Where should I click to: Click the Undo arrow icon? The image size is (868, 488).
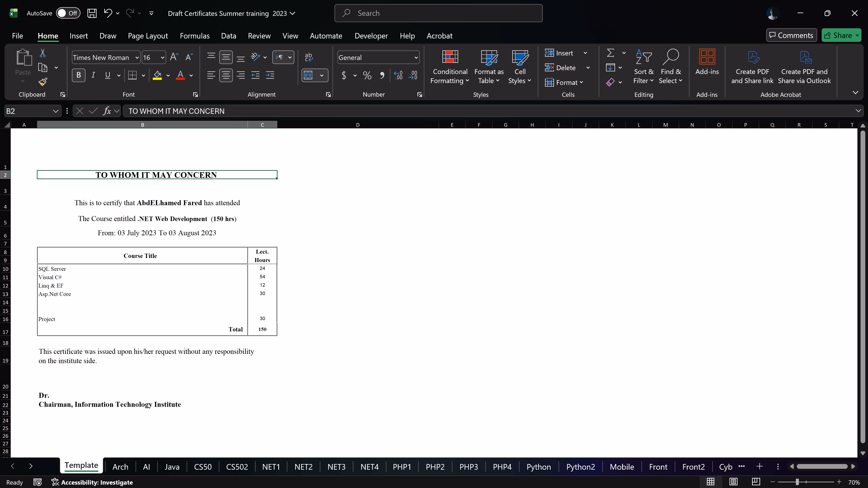108,13
